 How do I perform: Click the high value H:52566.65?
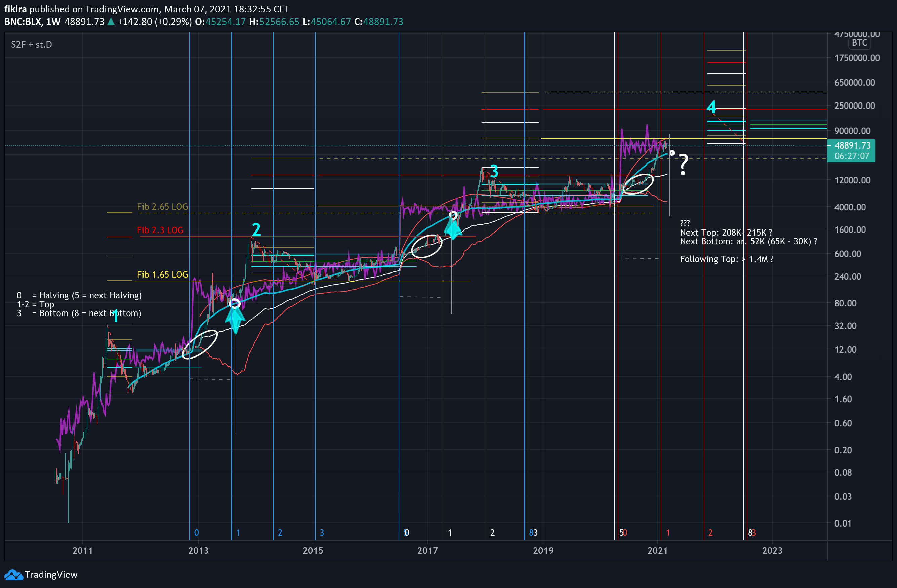point(274,22)
